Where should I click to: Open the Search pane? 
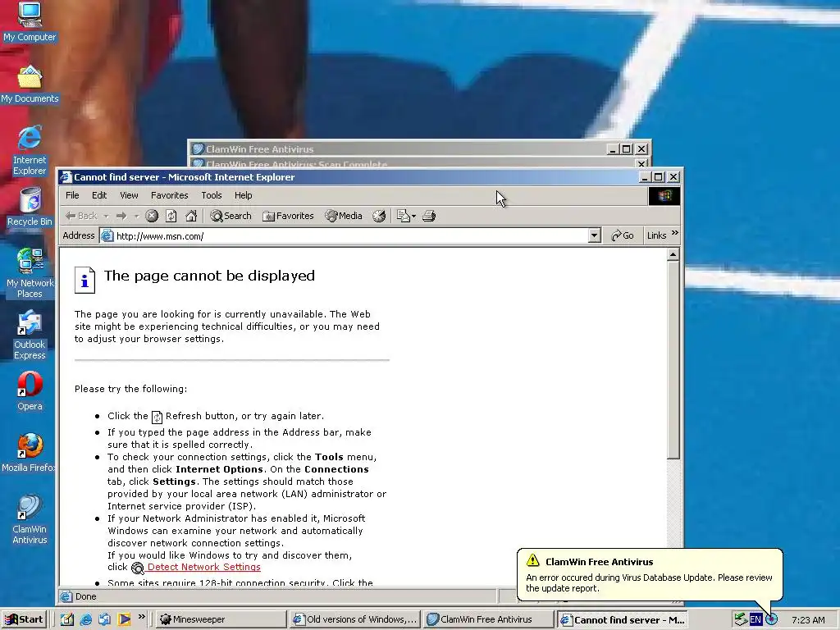(x=231, y=216)
